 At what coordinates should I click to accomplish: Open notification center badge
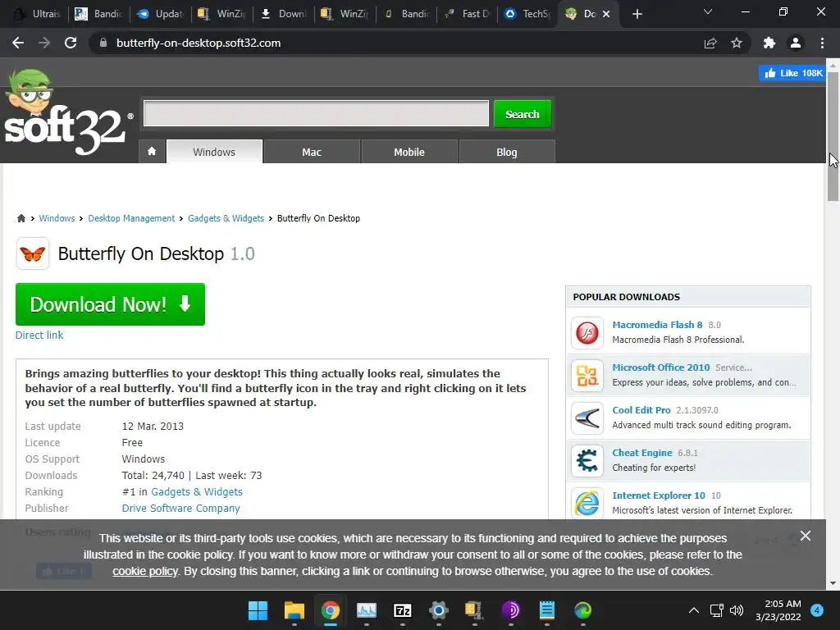tap(817, 610)
